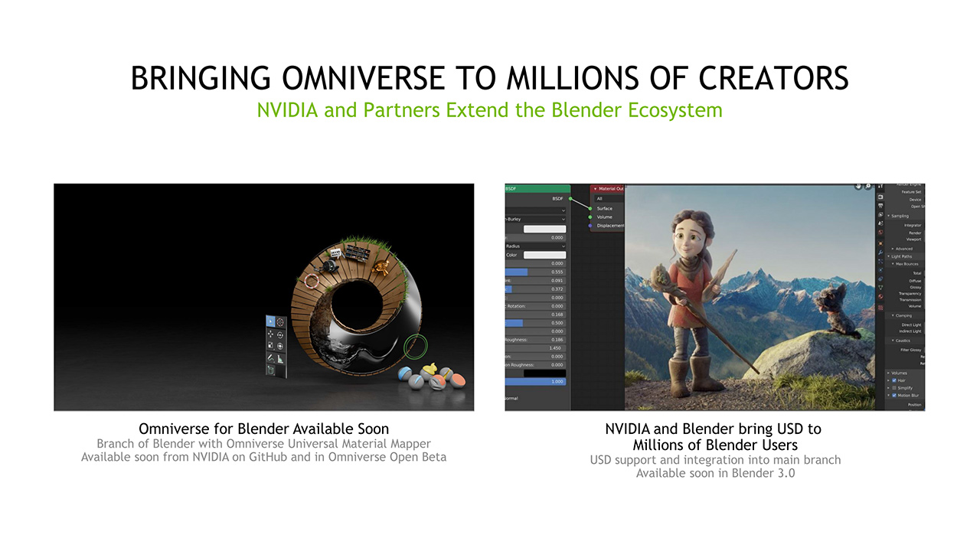Image resolution: width=980 pixels, height=551 pixels.
Task: Click the Direct Light label
Action: point(911,324)
